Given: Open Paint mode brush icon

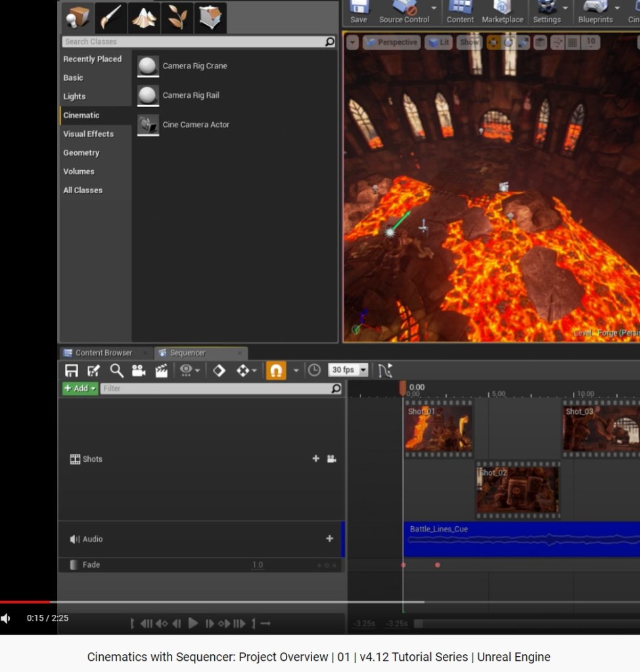Looking at the screenshot, I should coord(110,18).
